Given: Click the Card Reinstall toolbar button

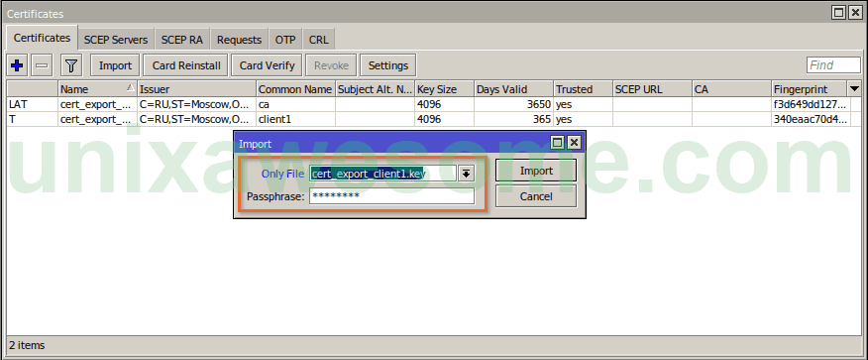Looking at the screenshot, I should [x=186, y=65].
